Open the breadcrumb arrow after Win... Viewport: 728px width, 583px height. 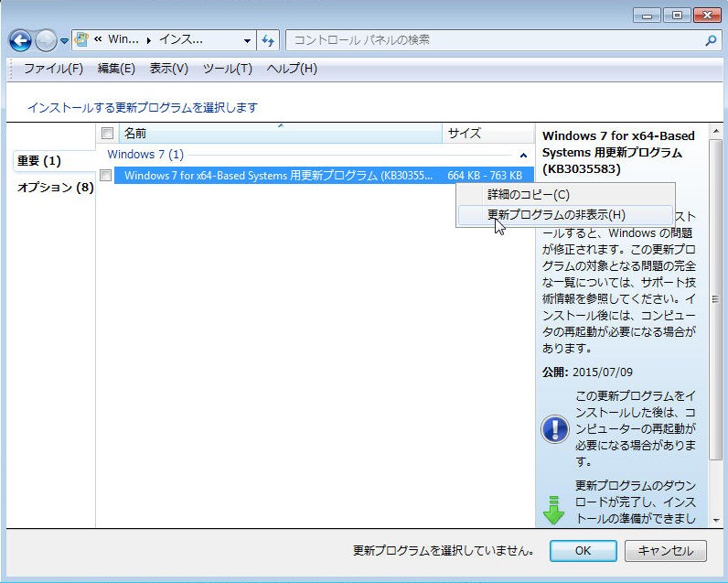coord(148,40)
